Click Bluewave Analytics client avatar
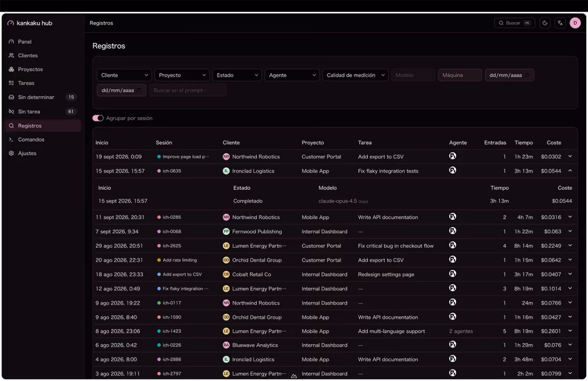This screenshot has height=381, width=588. click(226, 345)
